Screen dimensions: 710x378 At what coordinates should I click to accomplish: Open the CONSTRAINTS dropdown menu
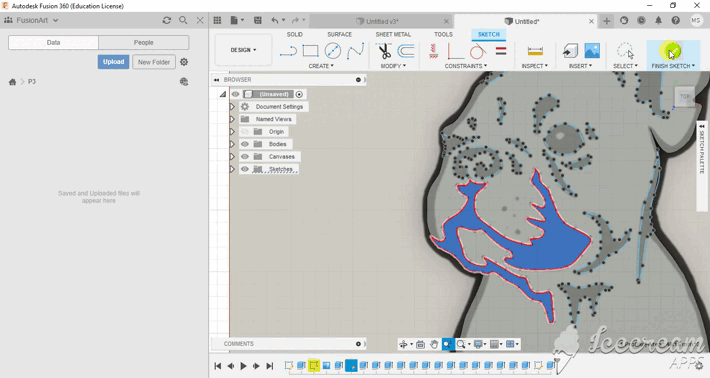pos(466,66)
